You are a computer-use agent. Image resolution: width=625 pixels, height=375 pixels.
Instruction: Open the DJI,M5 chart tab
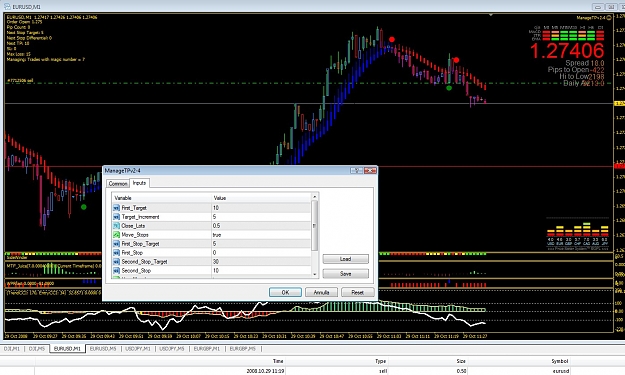[37, 349]
